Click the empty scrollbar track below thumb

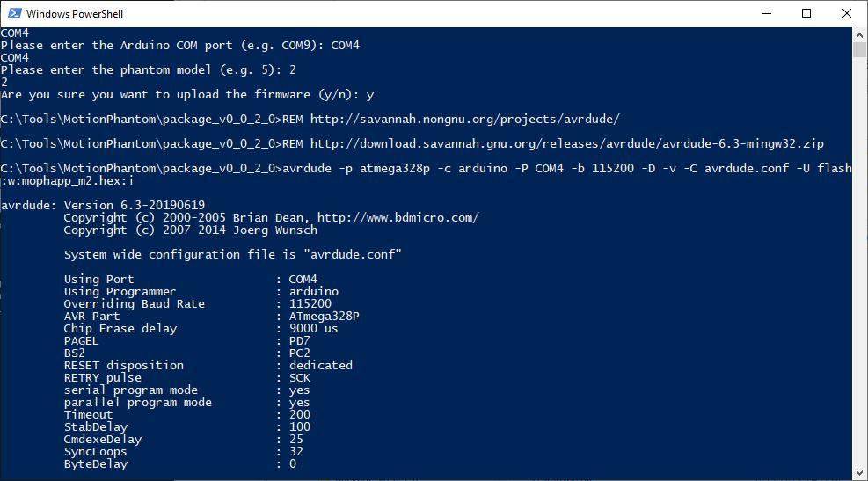point(860,264)
